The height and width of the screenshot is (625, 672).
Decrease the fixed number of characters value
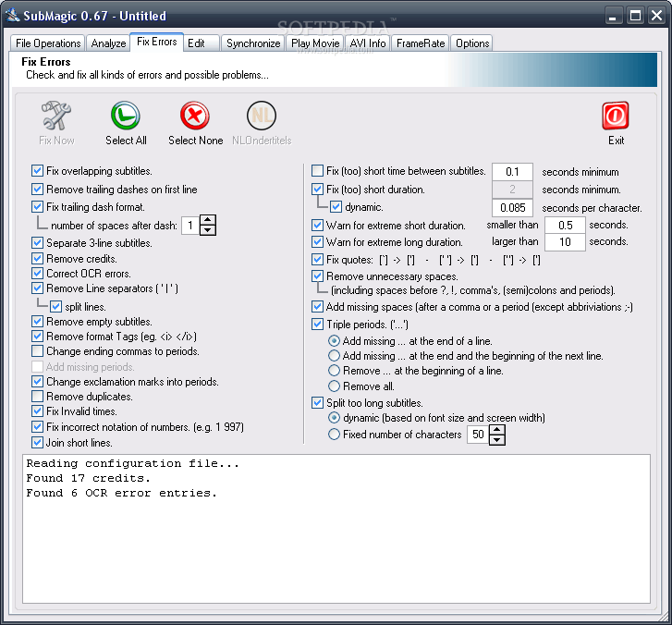click(x=496, y=439)
